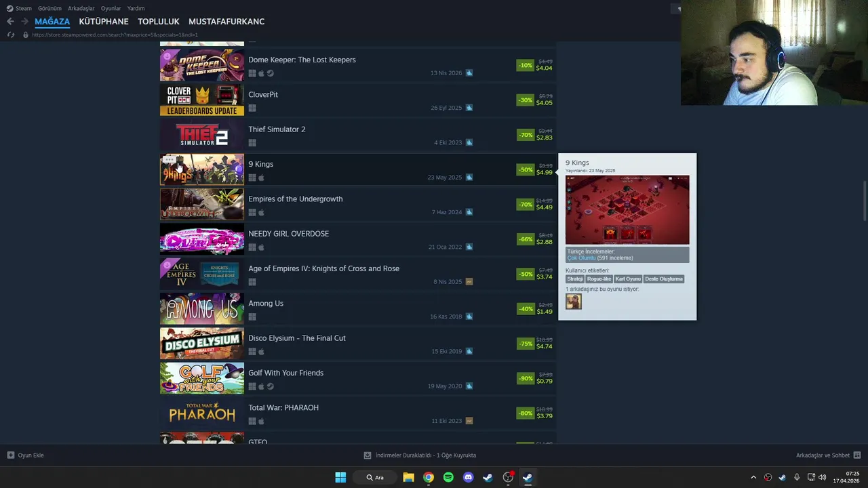Click the Among Us capsule image
Image resolution: width=868 pixels, height=488 pixels.
pos(202,308)
